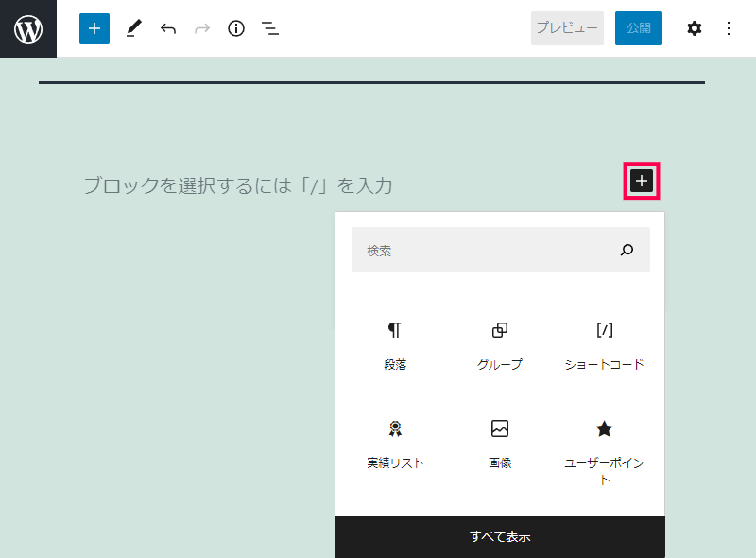Viewport: 756px width, 558px height.
Task: Focus the 検索 block search field
Action: [501, 250]
